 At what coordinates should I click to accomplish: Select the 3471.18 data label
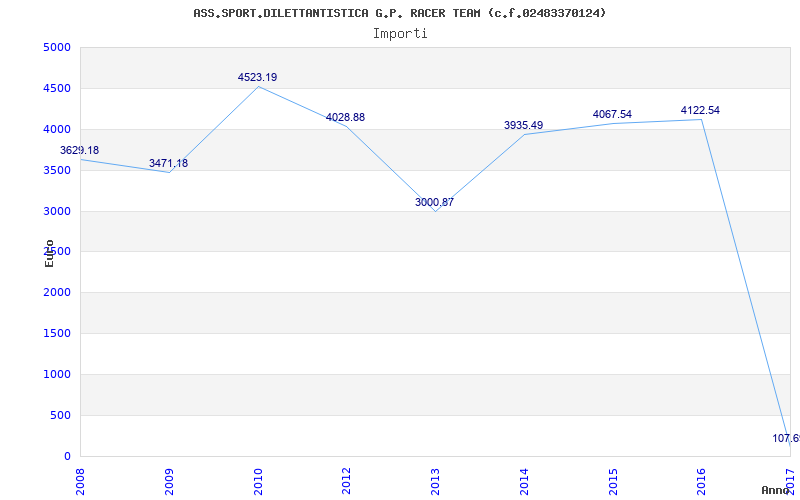(x=168, y=163)
